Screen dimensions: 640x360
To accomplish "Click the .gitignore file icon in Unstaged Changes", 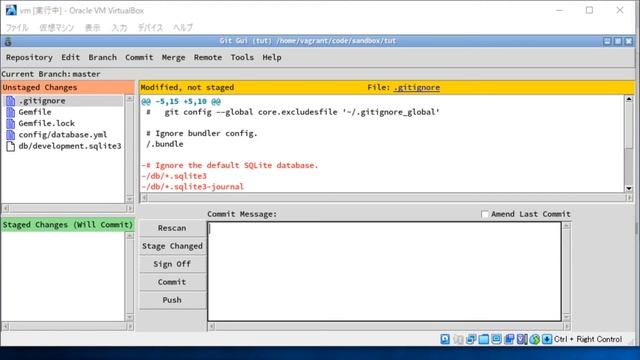I will [x=11, y=100].
